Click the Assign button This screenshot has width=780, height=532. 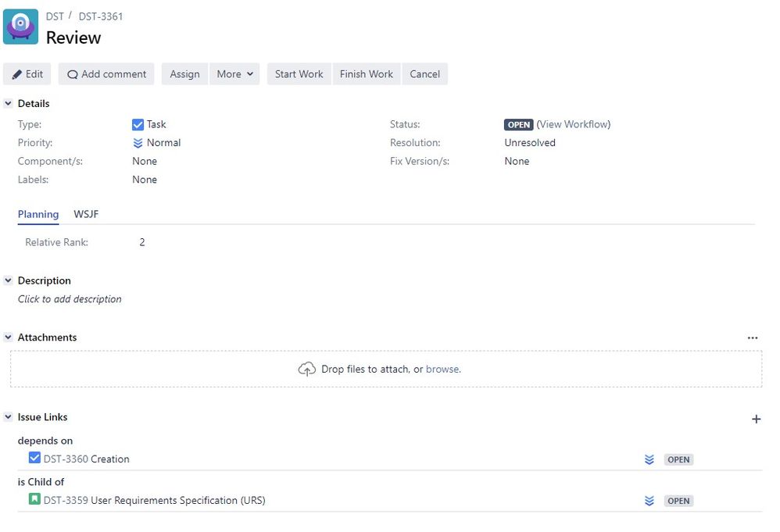(x=184, y=74)
